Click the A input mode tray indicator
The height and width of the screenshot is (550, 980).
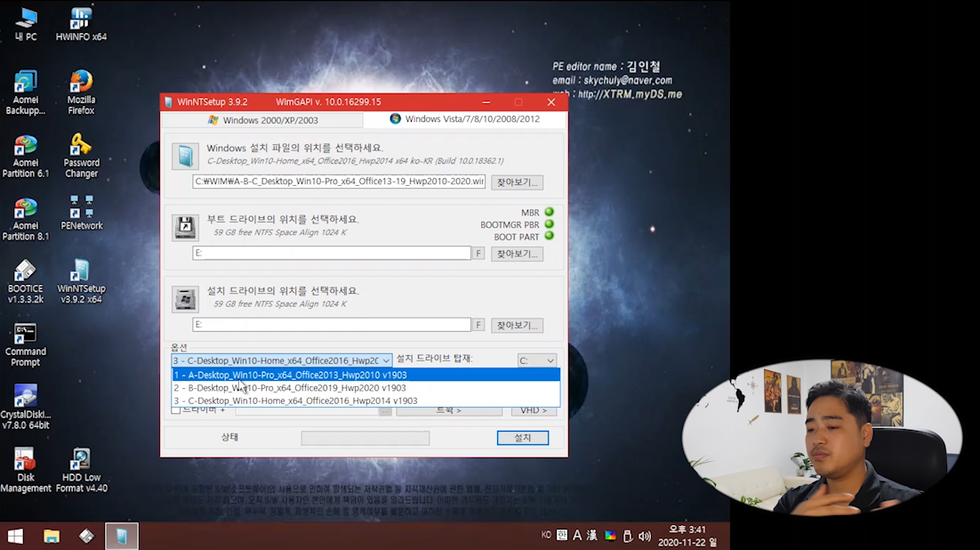[577, 535]
